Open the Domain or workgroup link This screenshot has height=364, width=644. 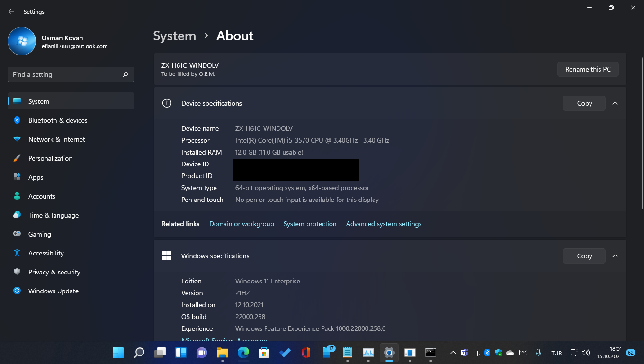241,224
